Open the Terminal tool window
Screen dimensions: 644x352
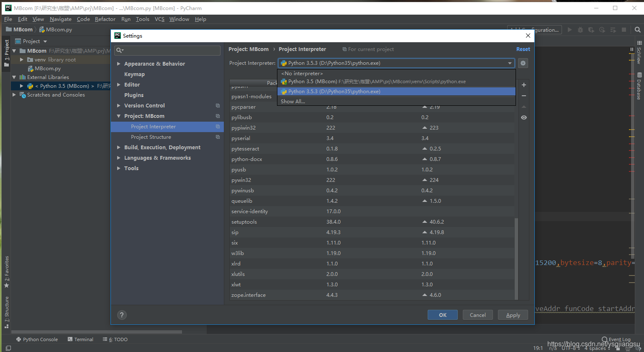click(x=80, y=339)
